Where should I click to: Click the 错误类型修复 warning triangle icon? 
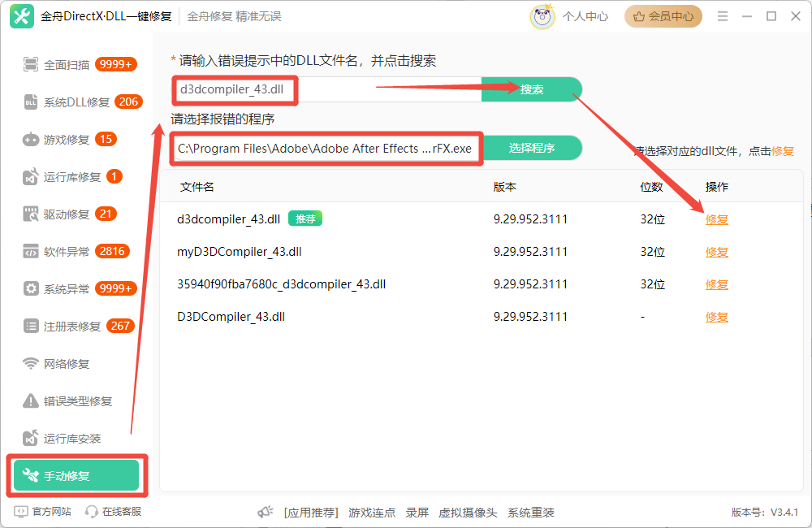(x=31, y=401)
